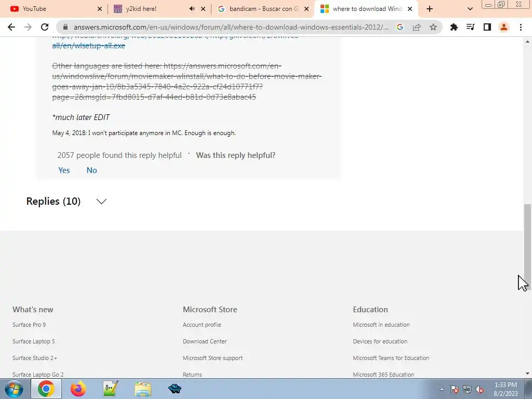This screenshot has width=532, height=399.
Task: Open the Surface Laptop 5 link
Action: [34, 341]
